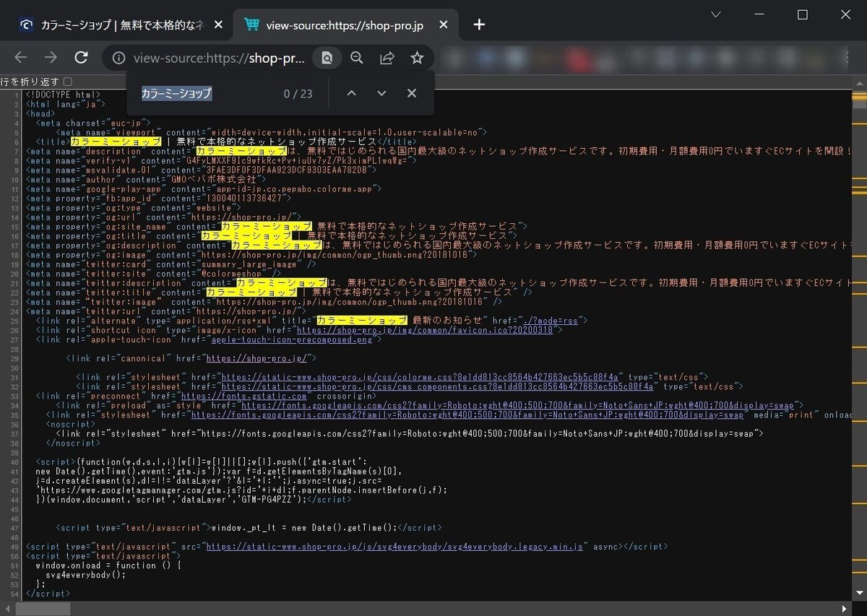
Task: Minimize the browser window
Action: coord(759,14)
